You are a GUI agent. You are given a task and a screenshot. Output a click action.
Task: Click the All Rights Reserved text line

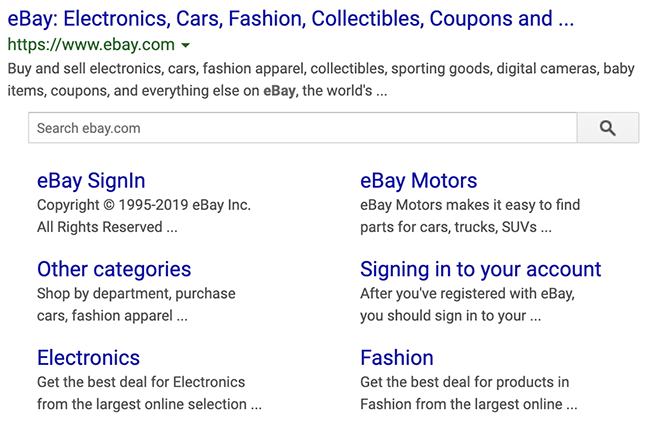[107, 227]
